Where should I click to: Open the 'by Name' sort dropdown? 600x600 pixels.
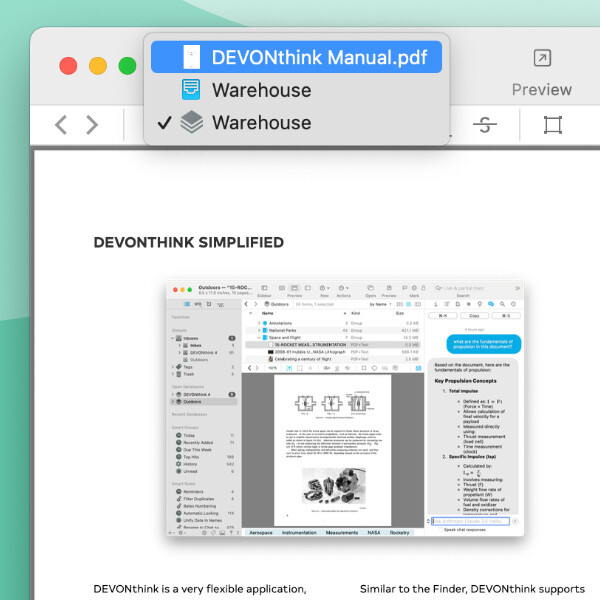coord(381,303)
